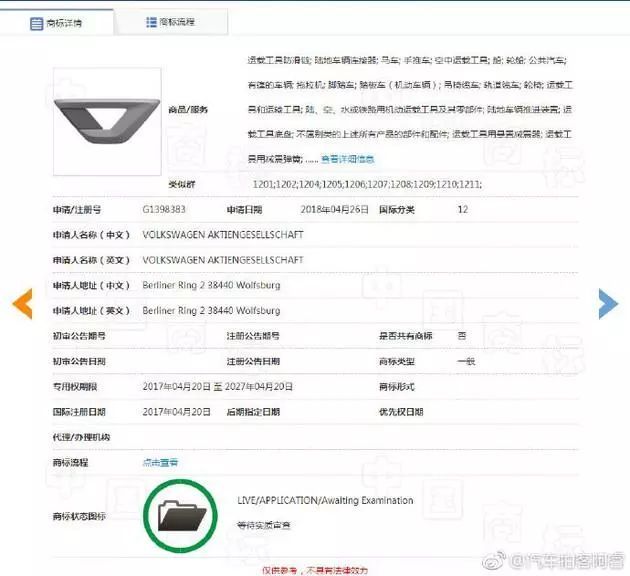This screenshot has width=630, height=576.
Task: Go to previous record with orange arrow
Action: point(22,304)
